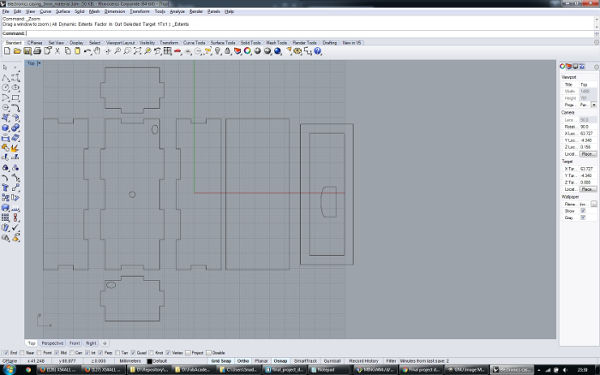Select the Array tool in sidebar
This screenshot has height=375, width=600.
click(x=6, y=218)
